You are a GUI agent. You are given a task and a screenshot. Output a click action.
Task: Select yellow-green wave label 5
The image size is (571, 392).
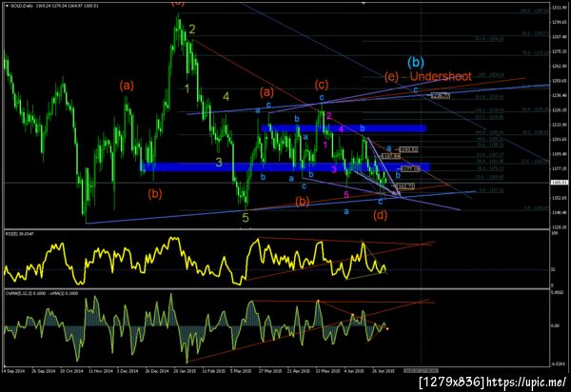point(246,218)
